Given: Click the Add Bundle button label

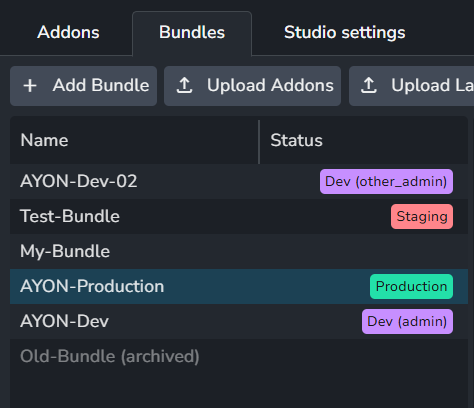Looking at the screenshot, I should [101, 85].
